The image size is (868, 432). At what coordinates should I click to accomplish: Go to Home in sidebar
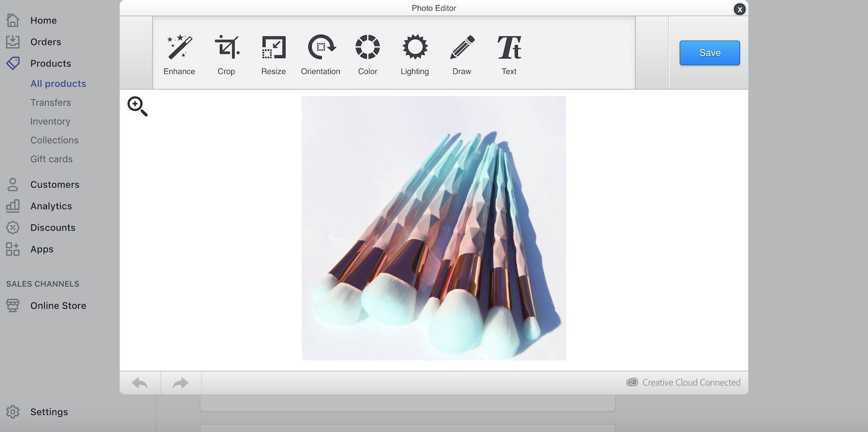coord(43,20)
